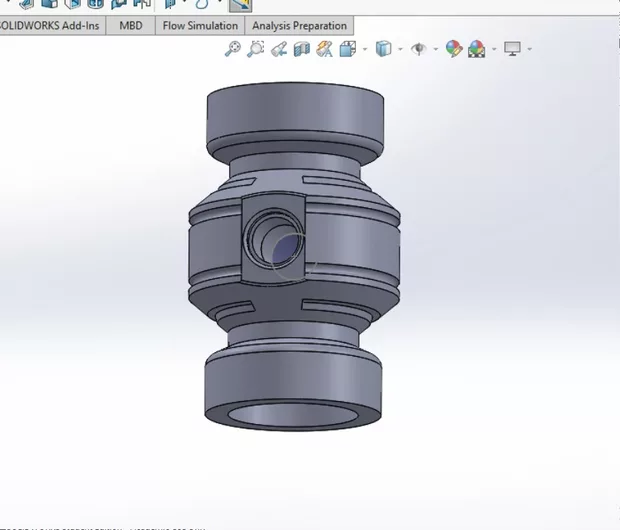620x530 pixels.
Task: Expand the Display Style dropdown arrow
Action: [x=400, y=48]
